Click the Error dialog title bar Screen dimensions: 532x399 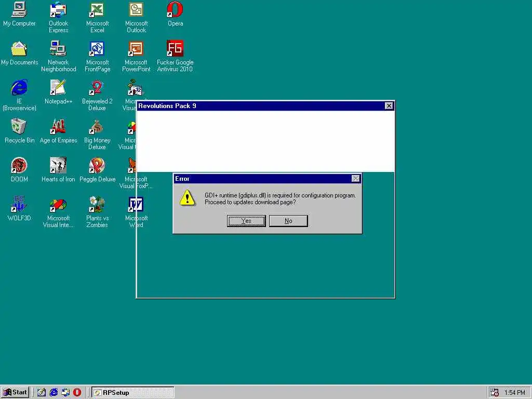coord(268,179)
